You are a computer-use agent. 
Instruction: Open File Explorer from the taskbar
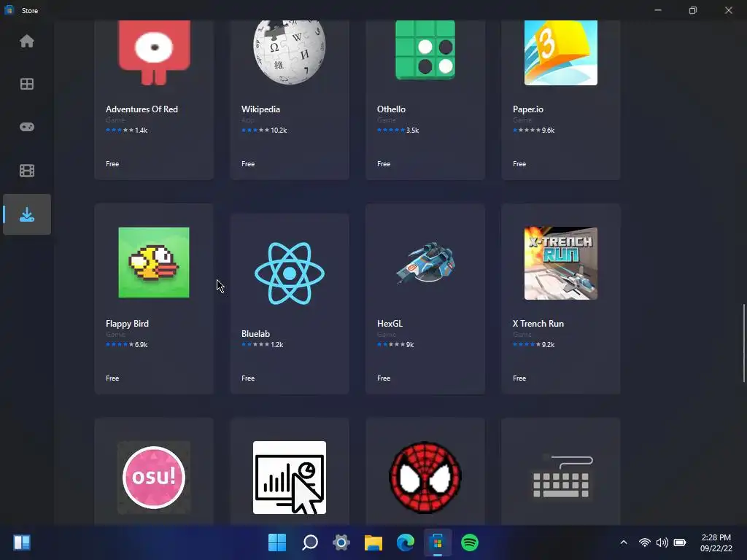click(x=373, y=542)
